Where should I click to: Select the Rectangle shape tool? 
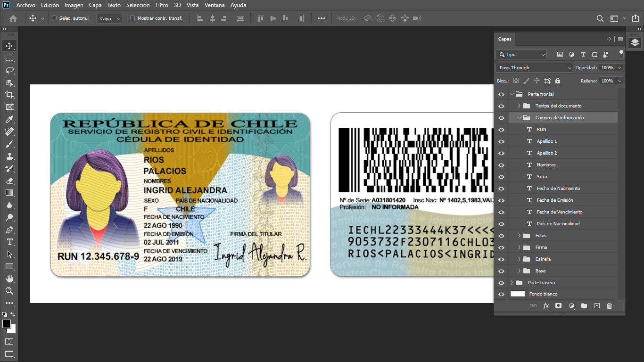pyautogui.click(x=9, y=266)
